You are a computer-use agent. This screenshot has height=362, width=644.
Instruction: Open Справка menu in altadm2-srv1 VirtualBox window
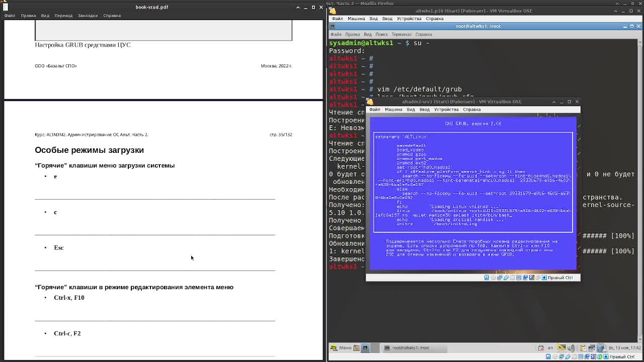(x=471, y=110)
